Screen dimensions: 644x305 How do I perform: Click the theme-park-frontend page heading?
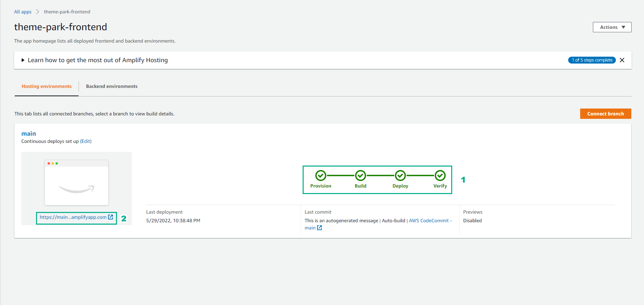[x=60, y=27]
